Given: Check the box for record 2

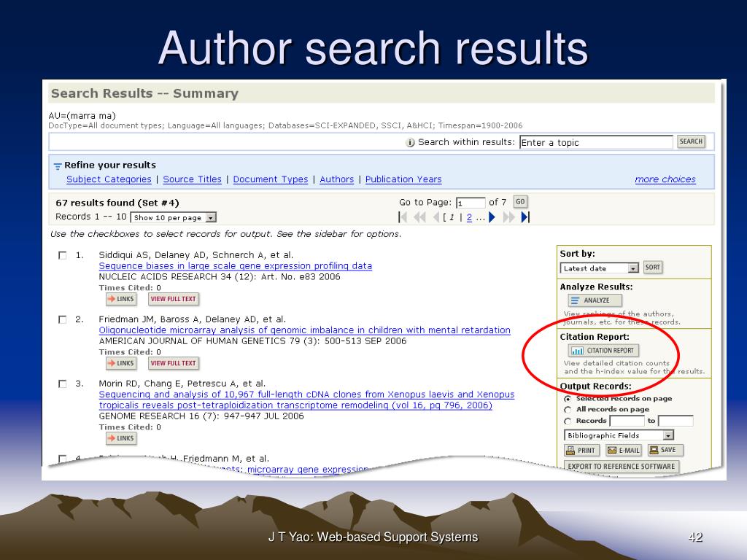Looking at the screenshot, I should [x=63, y=319].
